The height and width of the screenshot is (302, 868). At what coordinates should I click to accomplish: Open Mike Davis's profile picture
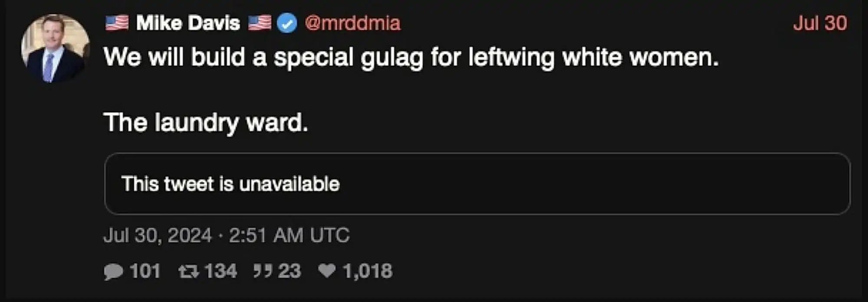pyautogui.click(x=55, y=48)
